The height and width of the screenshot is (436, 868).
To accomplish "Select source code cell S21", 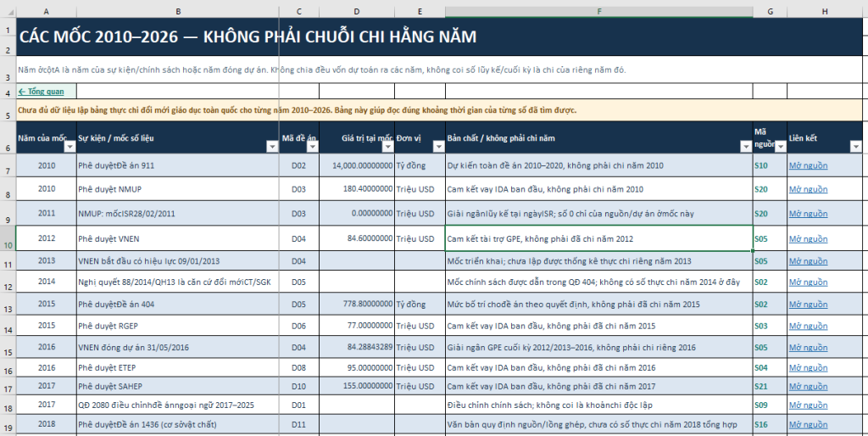I will 770,386.
